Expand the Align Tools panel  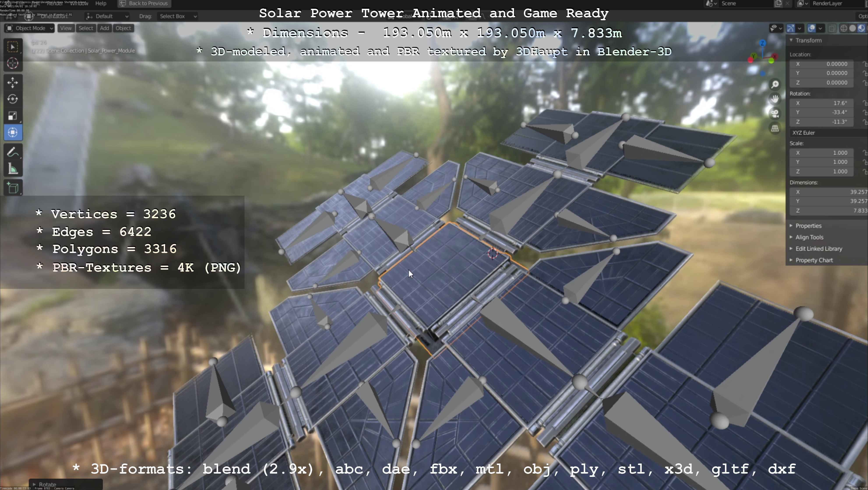[x=809, y=237]
